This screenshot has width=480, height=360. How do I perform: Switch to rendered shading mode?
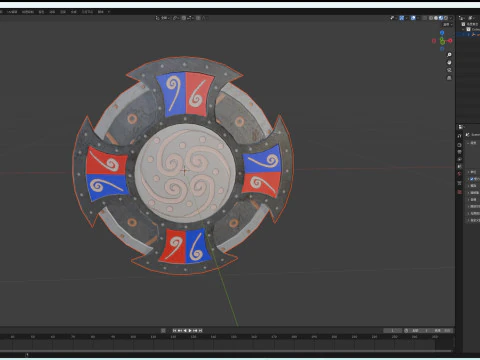coord(446,18)
